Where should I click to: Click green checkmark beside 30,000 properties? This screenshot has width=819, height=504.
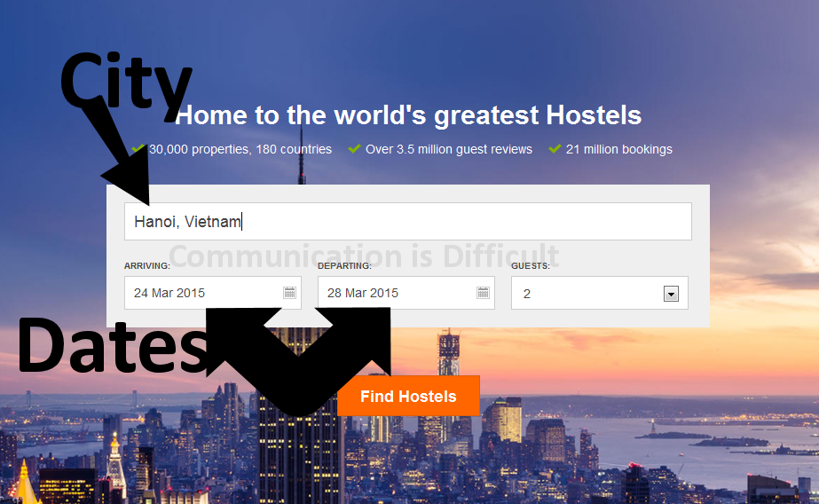point(138,149)
